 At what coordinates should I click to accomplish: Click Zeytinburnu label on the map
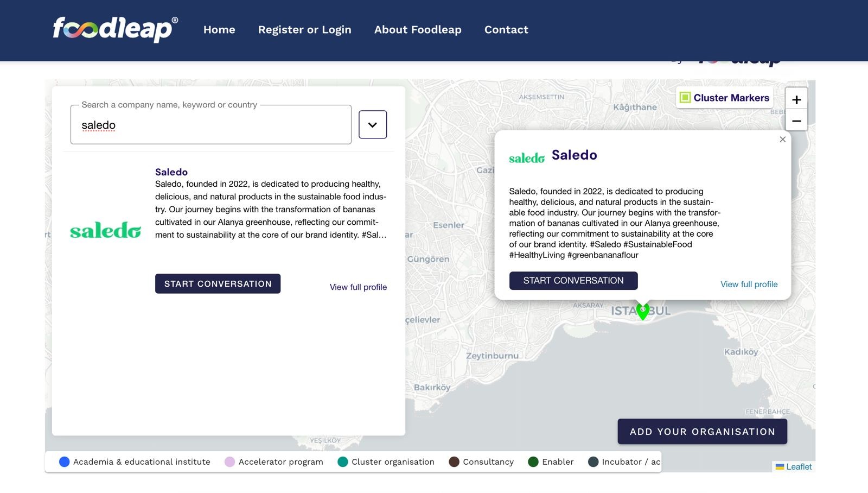coord(492,356)
